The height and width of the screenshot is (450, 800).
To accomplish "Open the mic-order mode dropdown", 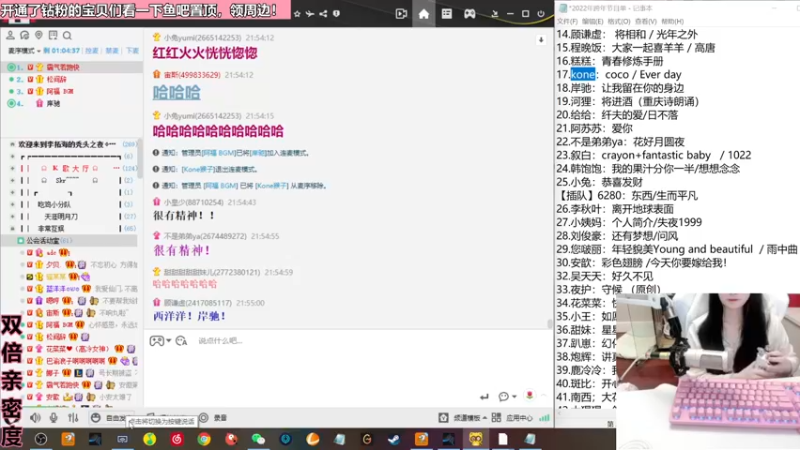I will 24,51.
